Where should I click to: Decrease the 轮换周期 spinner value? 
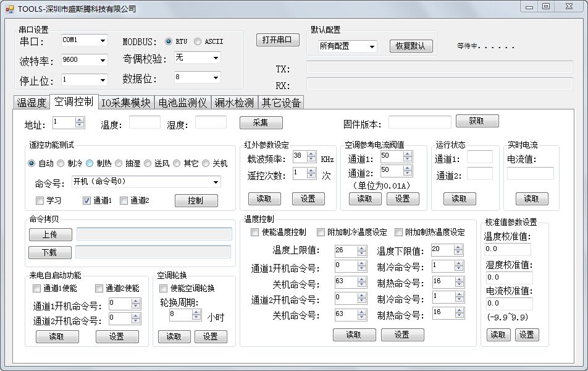[x=196, y=318]
